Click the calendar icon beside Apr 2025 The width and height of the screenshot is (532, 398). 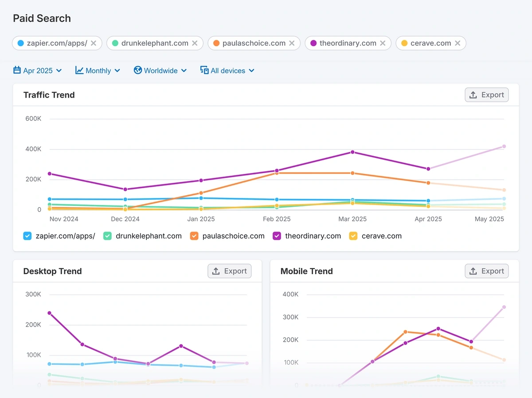point(17,70)
